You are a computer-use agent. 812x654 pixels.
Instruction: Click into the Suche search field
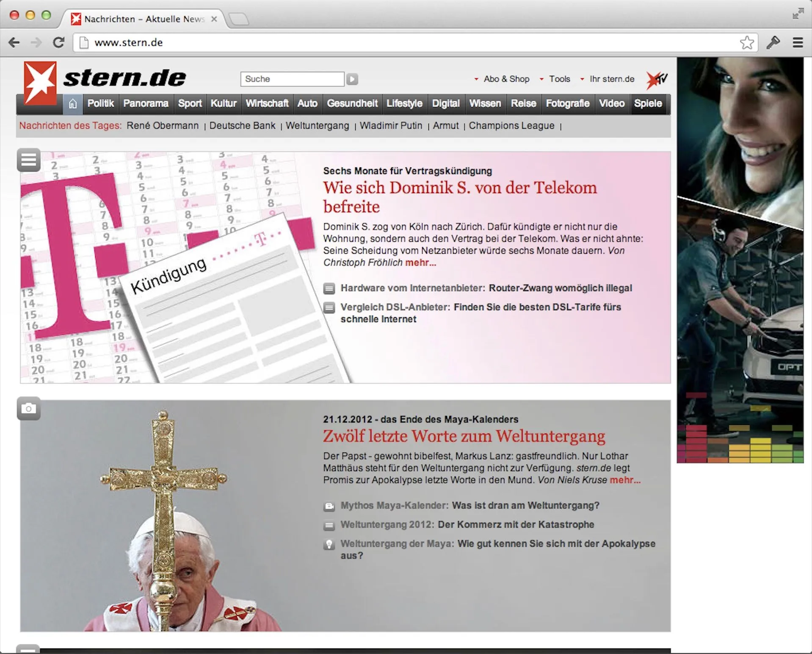(292, 79)
